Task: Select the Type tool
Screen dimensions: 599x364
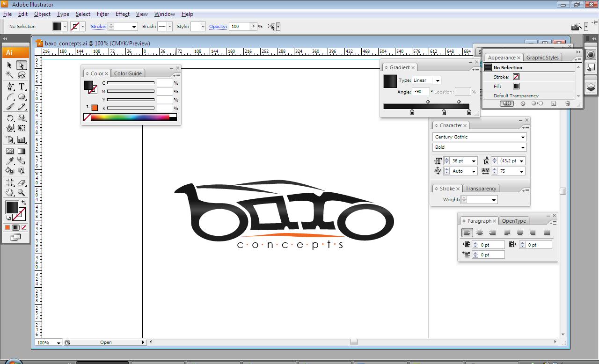Action: pyautogui.click(x=22, y=87)
